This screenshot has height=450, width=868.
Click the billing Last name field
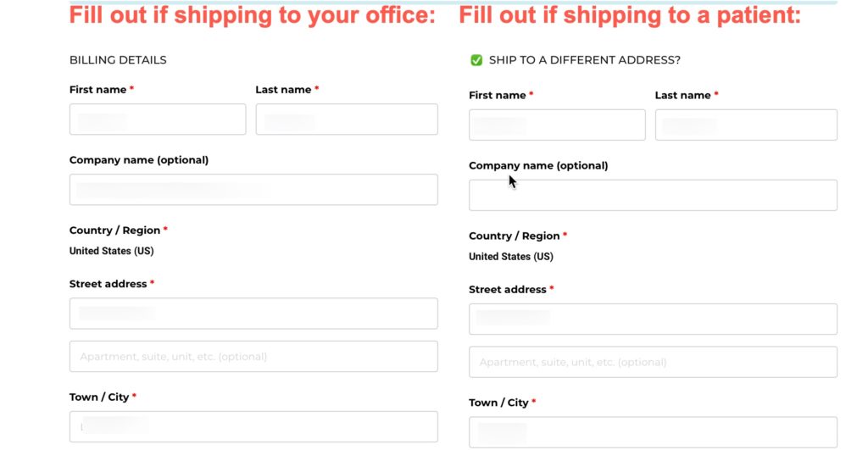coord(347,119)
